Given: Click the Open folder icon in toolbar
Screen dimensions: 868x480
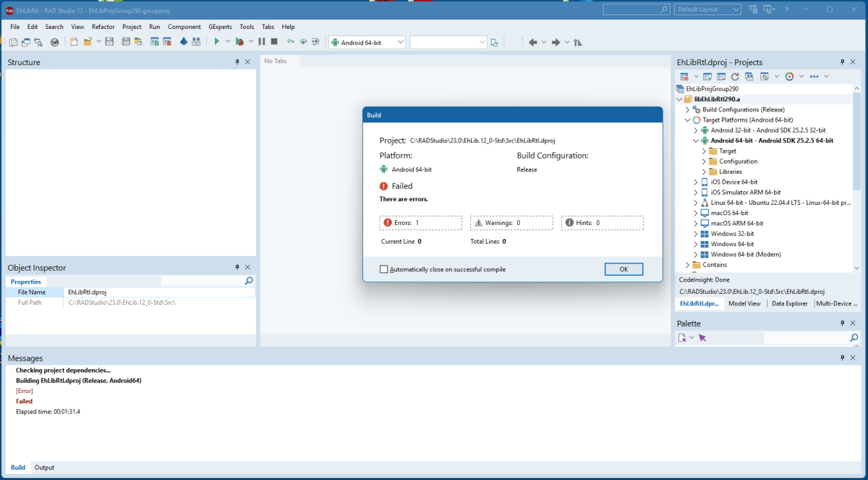Looking at the screenshot, I should [x=88, y=42].
